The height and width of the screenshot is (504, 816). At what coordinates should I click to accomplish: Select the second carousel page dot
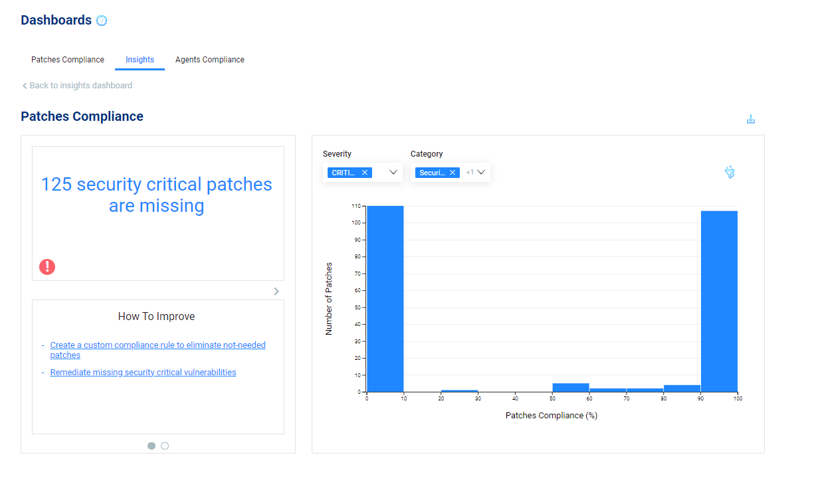(165, 446)
